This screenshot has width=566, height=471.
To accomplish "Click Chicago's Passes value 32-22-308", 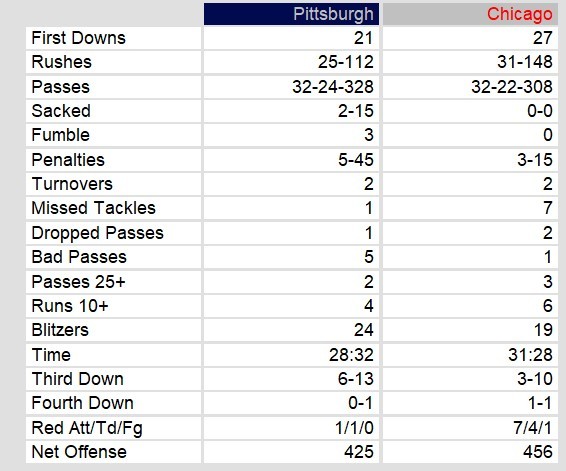I will (x=511, y=87).
